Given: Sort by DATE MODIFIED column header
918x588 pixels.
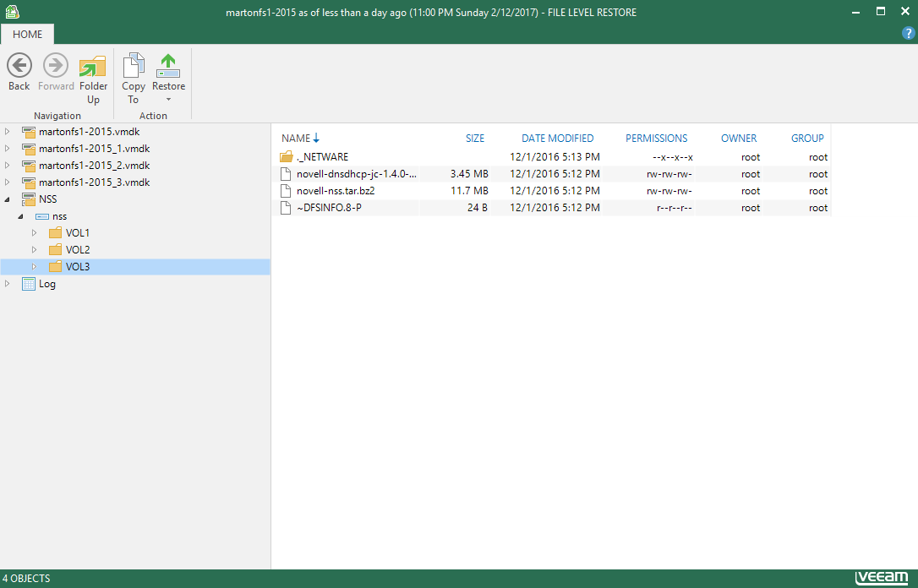Looking at the screenshot, I should click(x=557, y=139).
